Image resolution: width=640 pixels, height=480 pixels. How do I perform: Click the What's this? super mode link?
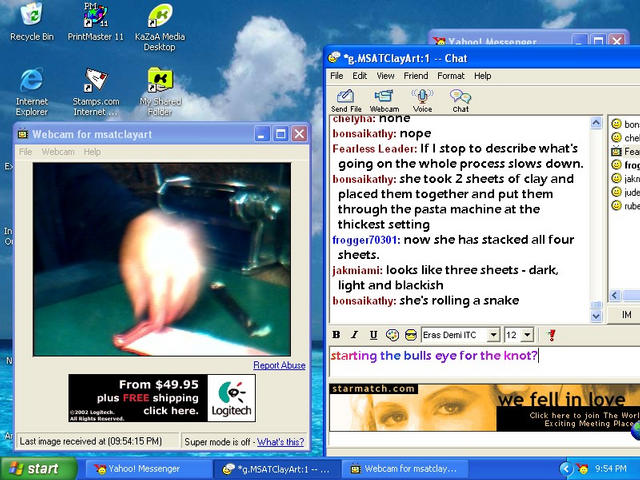(x=280, y=442)
